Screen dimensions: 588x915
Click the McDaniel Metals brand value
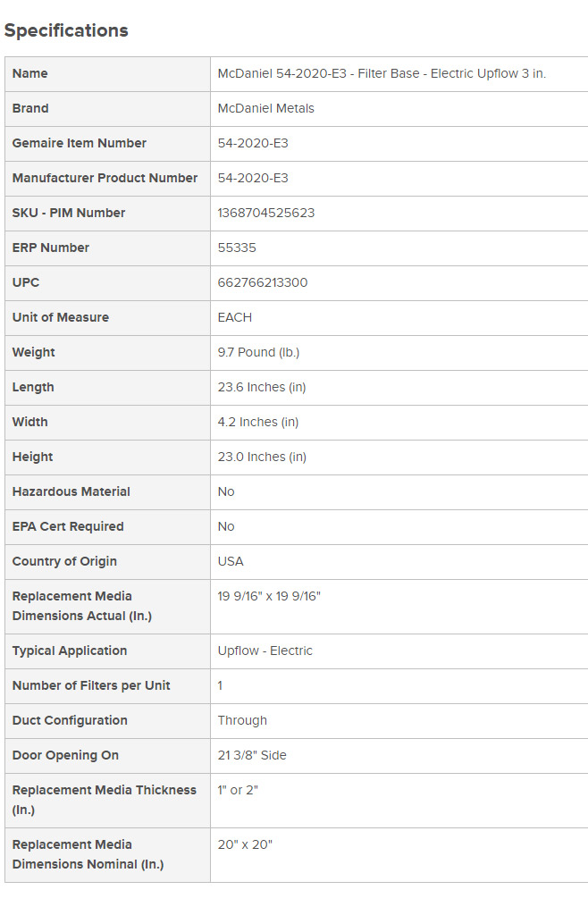(265, 108)
